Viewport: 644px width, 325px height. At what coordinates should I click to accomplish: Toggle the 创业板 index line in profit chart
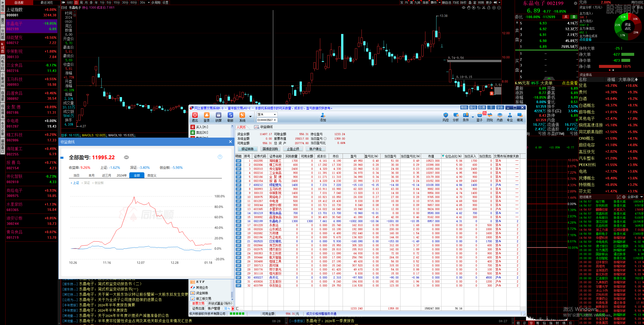click(98, 183)
